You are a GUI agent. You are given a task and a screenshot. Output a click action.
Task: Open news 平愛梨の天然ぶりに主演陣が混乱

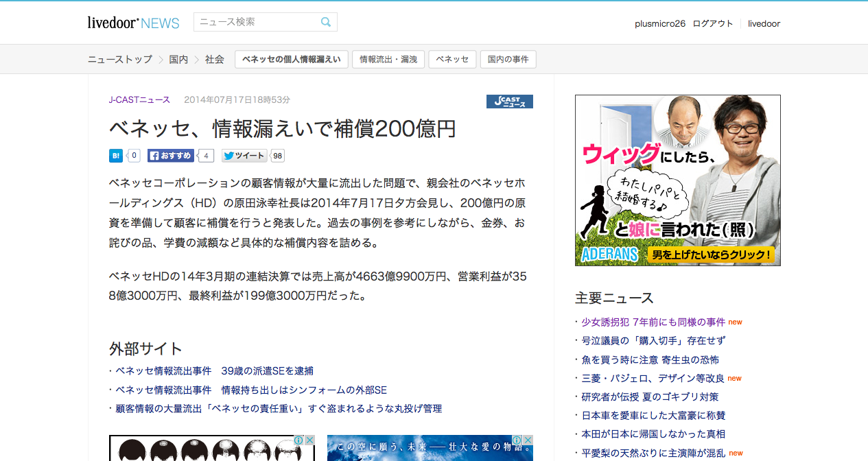653,453
